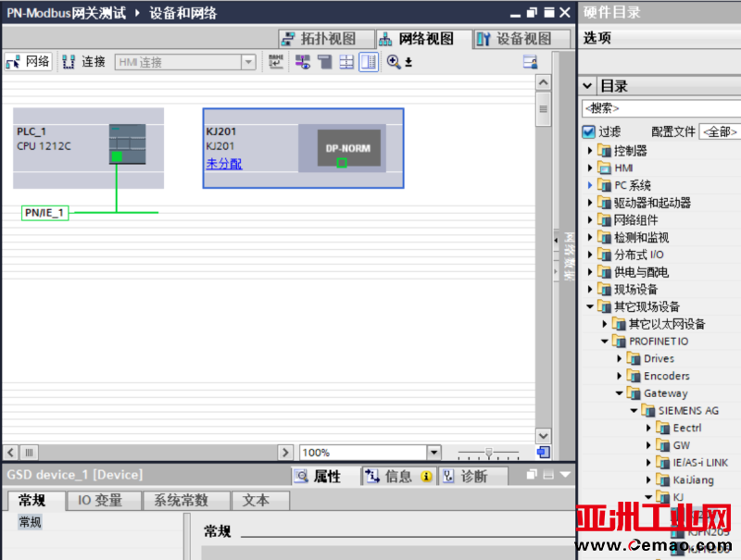741x560 pixels.
Task: Click the vertical scrollbar down arrow
Action: tap(544, 436)
